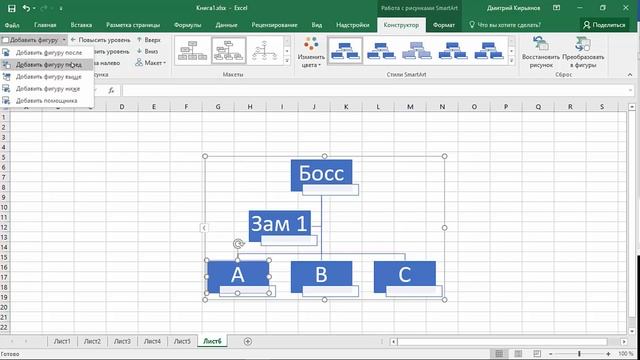
Task: Select row 10 header
Action: pyautogui.click(x=4, y=207)
